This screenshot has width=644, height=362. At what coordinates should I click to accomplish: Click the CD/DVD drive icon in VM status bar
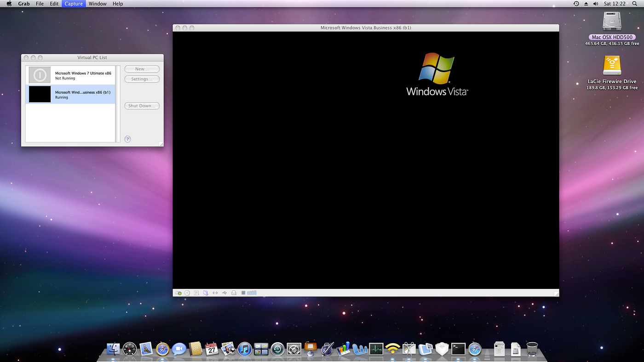(x=187, y=293)
